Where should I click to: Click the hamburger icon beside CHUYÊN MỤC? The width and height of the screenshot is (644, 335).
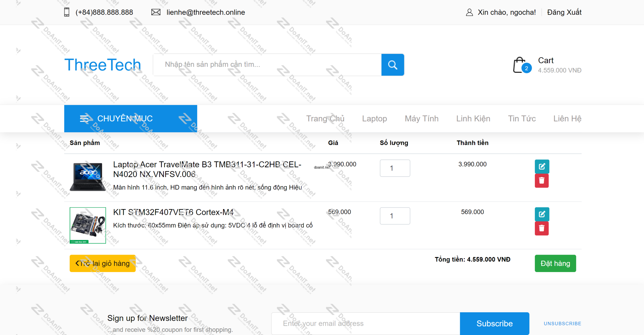pyautogui.click(x=84, y=118)
